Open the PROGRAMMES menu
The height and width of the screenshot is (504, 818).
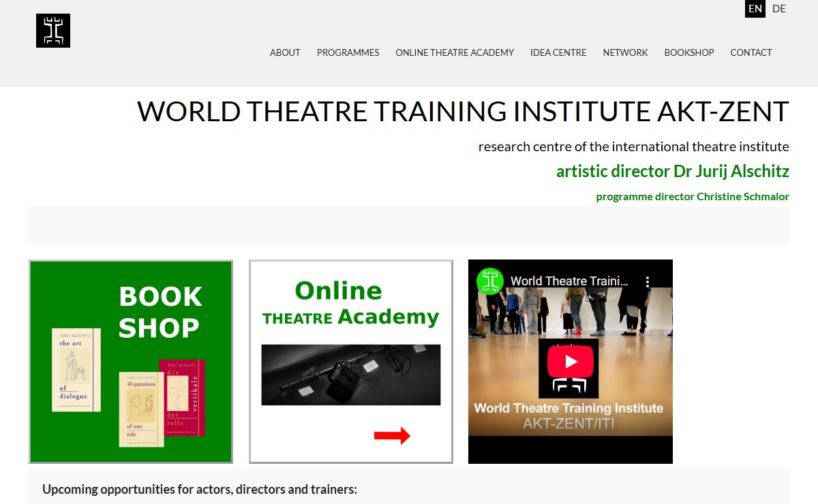pyautogui.click(x=348, y=52)
